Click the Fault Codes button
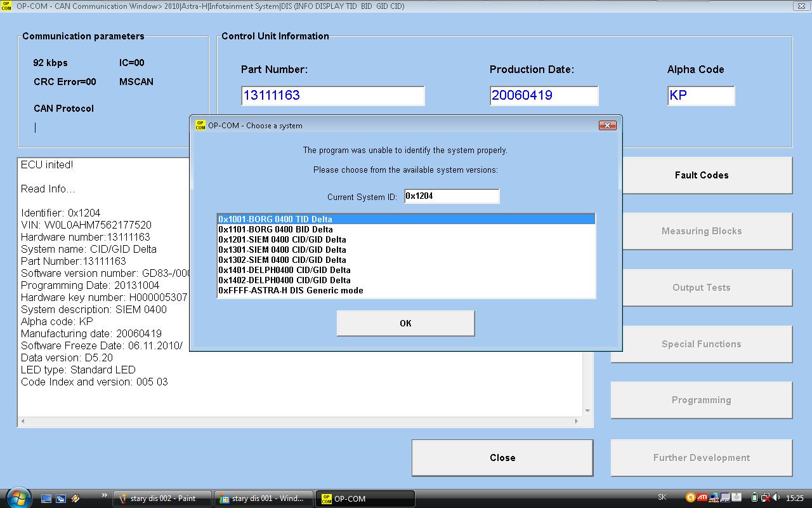Viewport: 812px width, 508px height. tap(701, 175)
